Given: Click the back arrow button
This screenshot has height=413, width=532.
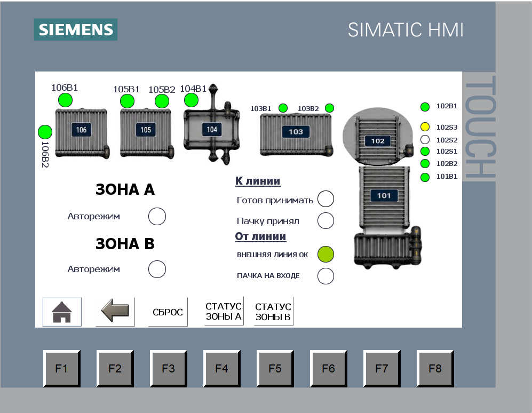Looking at the screenshot, I should tap(115, 312).
